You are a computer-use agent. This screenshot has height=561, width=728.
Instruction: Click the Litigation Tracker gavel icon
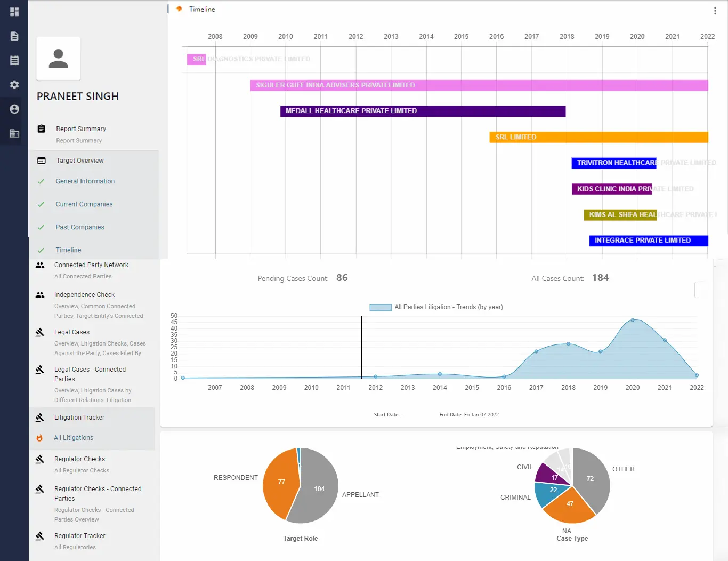[x=40, y=418]
